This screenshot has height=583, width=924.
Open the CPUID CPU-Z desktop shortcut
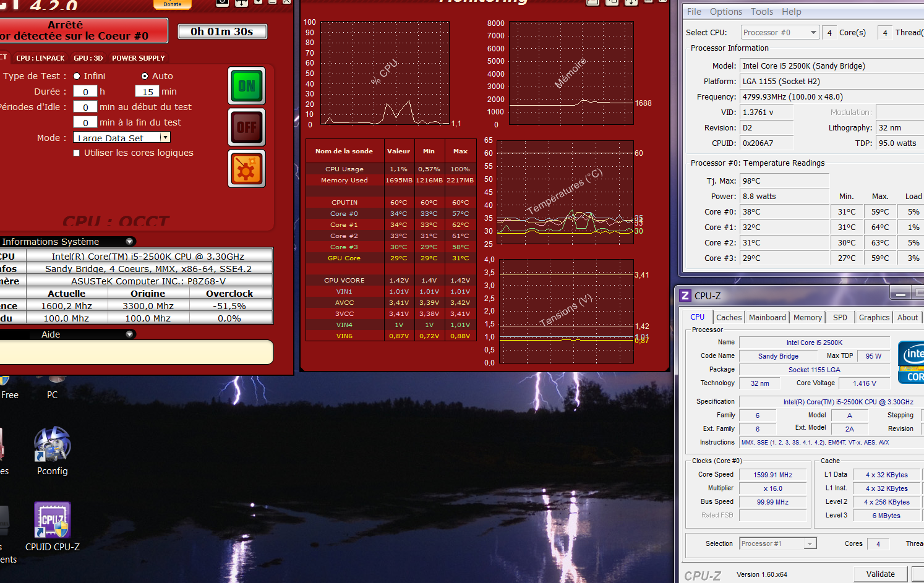(x=53, y=521)
